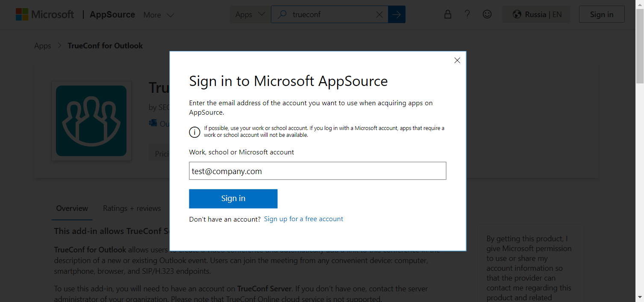
Task: Switch to the Overview tab
Action: tap(72, 208)
